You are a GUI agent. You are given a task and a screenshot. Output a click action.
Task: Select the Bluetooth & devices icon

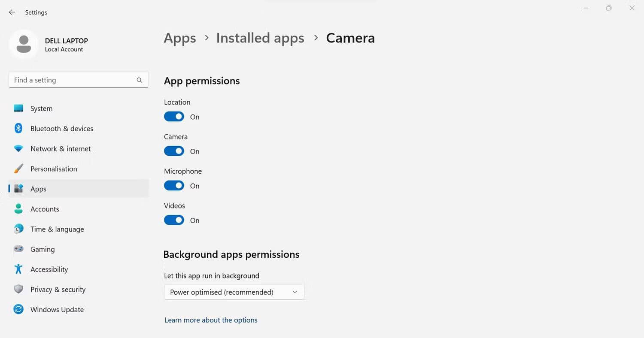(18, 128)
